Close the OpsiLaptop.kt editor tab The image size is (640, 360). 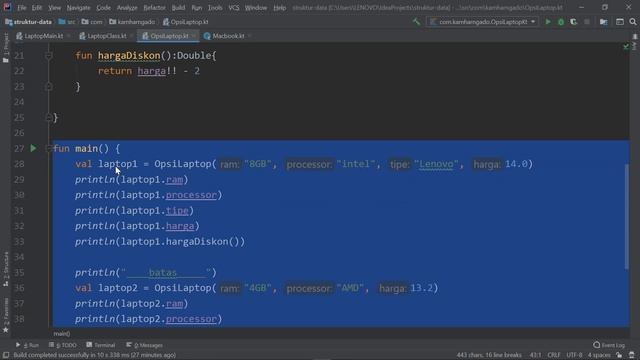(193, 36)
